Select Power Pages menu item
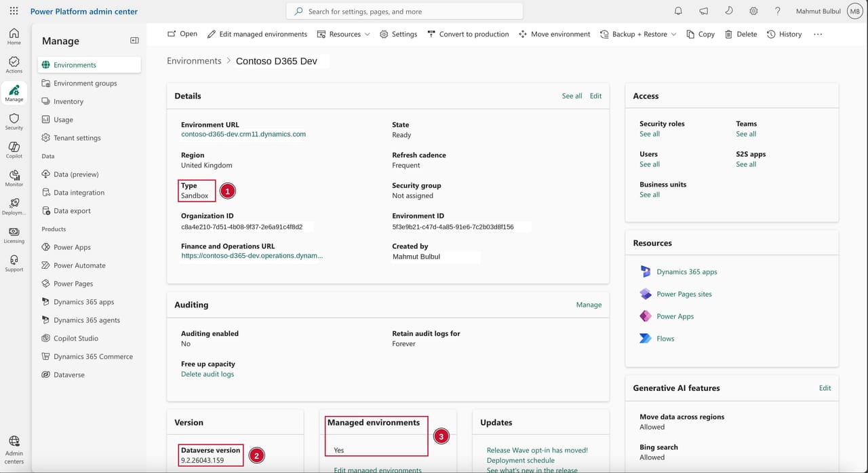The width and height of the screenshot is (868, 473). 90,284
